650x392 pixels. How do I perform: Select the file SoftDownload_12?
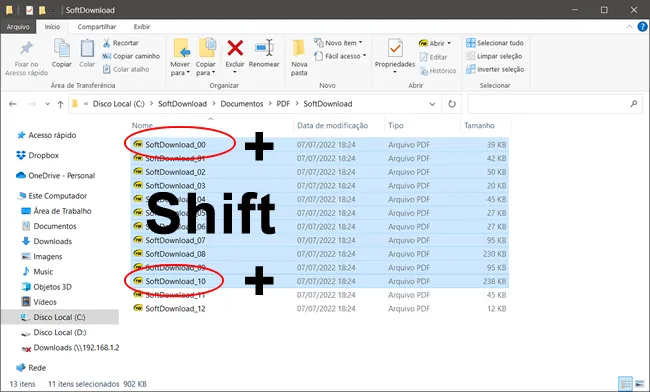tap(175, 309)
